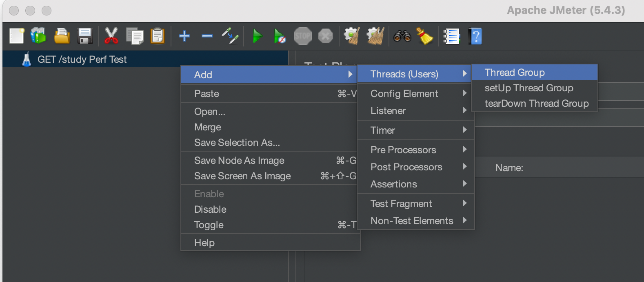The height and width of the screenshot is (282, 644).
Task: Expand the Timer submenu
Action: pos(416,130)
